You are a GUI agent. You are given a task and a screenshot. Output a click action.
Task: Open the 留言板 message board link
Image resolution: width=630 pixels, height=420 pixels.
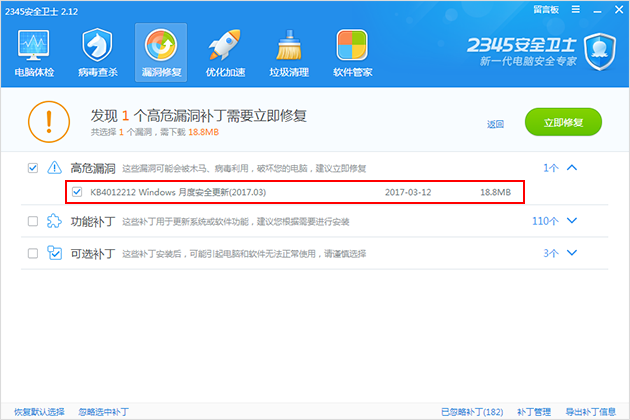point(546,9)
